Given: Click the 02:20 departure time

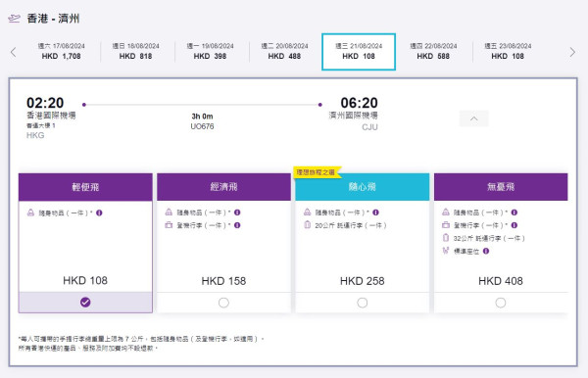Looking at the screenshot, I should pos(45,103).
